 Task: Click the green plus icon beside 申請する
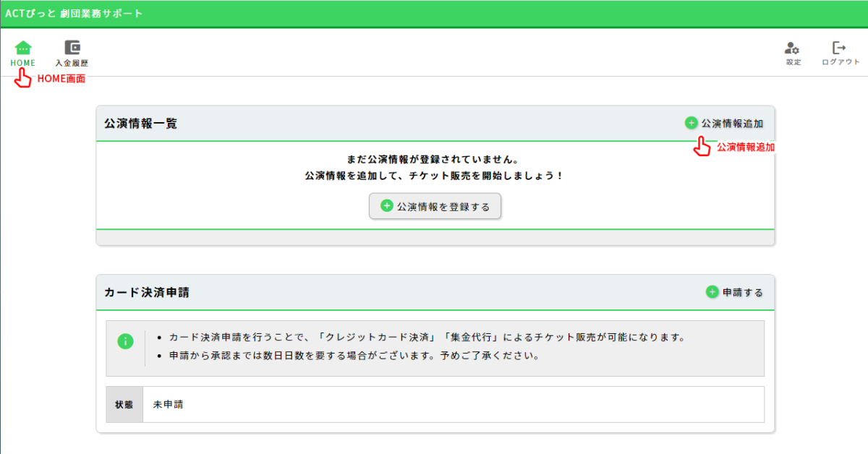712,292
